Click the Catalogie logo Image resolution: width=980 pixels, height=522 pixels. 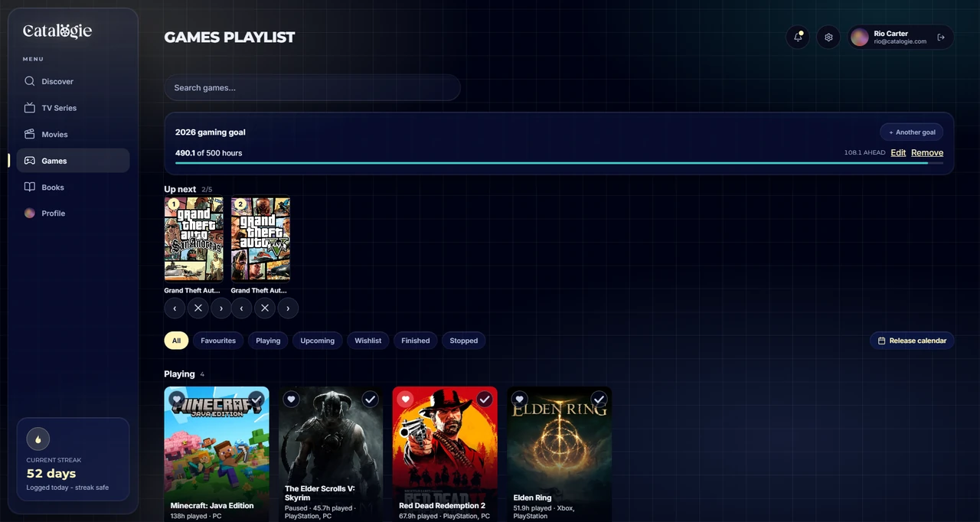pos(57,31)
